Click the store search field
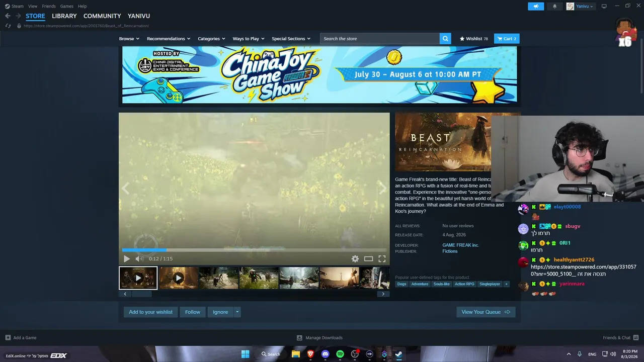 tap(380, 39)
